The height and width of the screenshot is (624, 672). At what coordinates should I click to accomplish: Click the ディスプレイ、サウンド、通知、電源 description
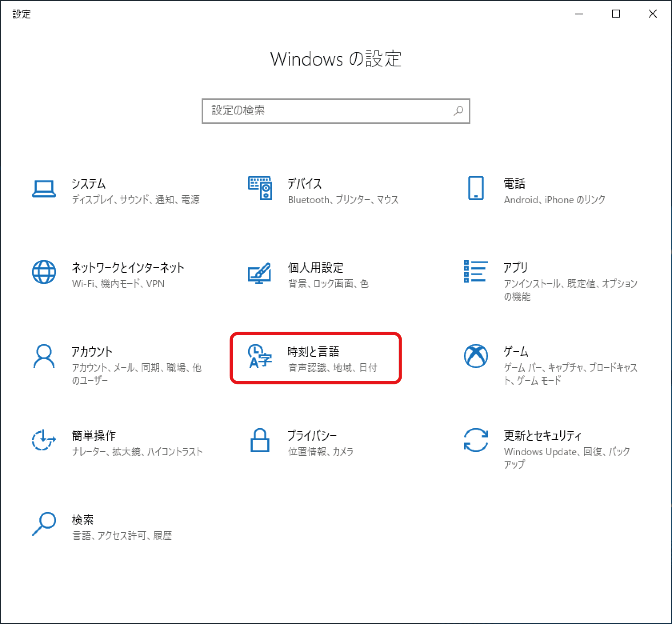(x=136, y=200)
